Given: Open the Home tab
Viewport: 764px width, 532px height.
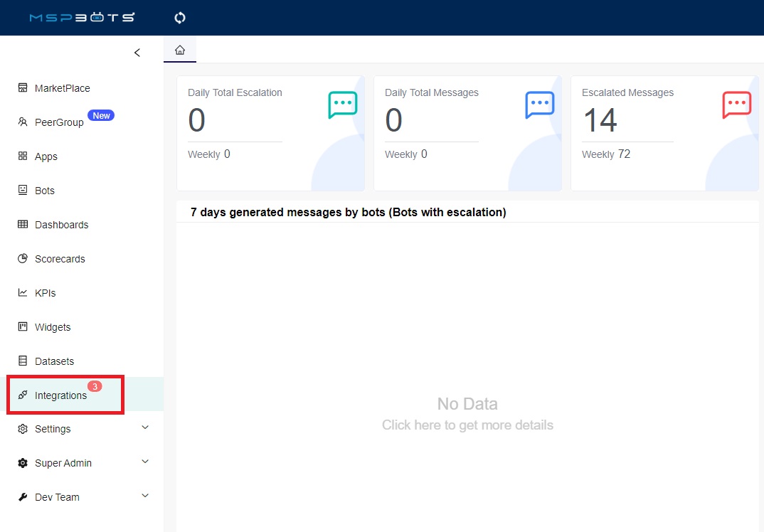Looking at the screenshot, I should (x=180, y=50).
